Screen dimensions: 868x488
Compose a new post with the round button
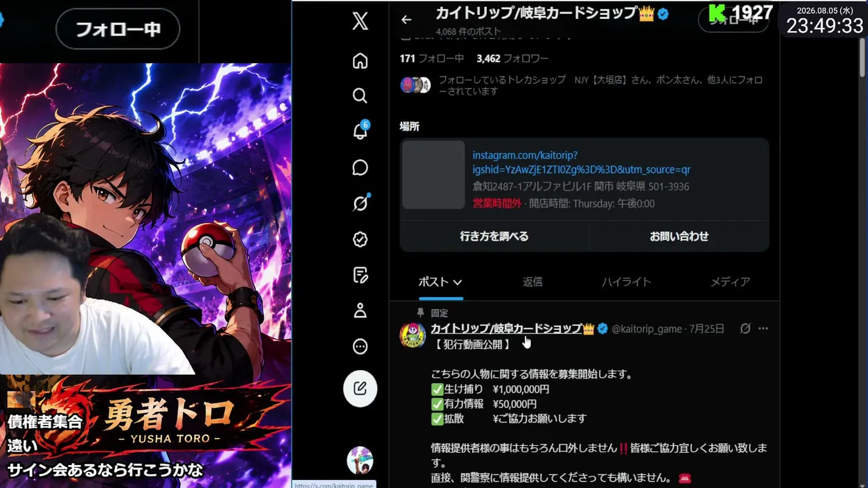(360, 388)
